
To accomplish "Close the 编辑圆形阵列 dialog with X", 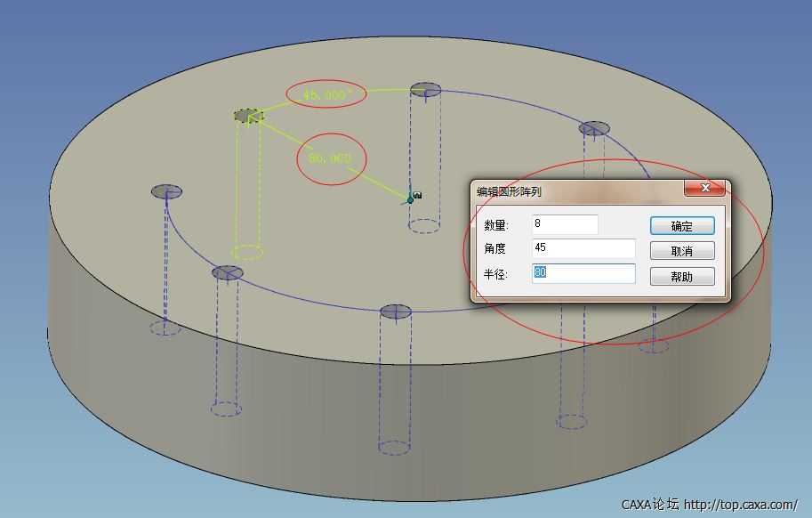I will pos(706,188).
